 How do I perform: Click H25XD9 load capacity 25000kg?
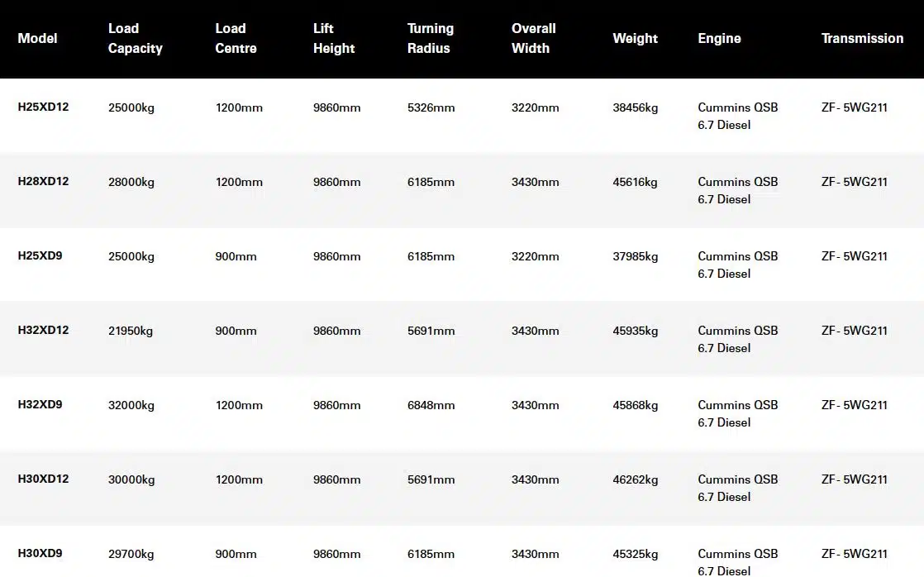coord(131,256)
